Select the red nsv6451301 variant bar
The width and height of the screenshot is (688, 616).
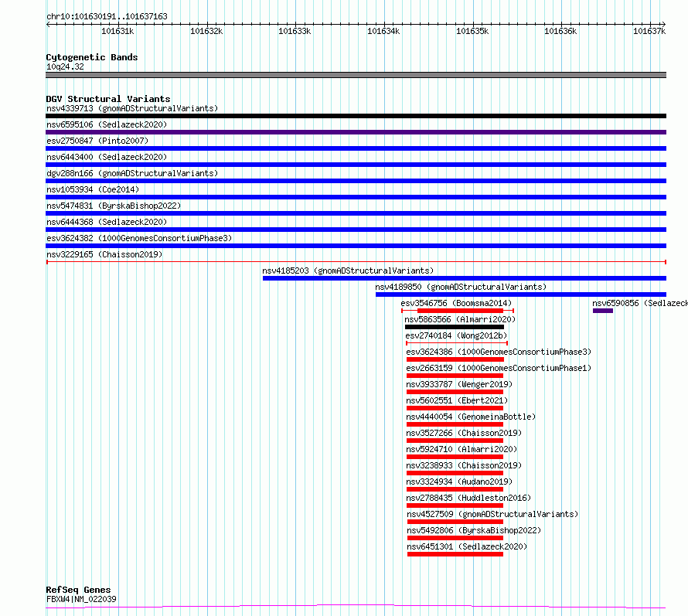455,554
